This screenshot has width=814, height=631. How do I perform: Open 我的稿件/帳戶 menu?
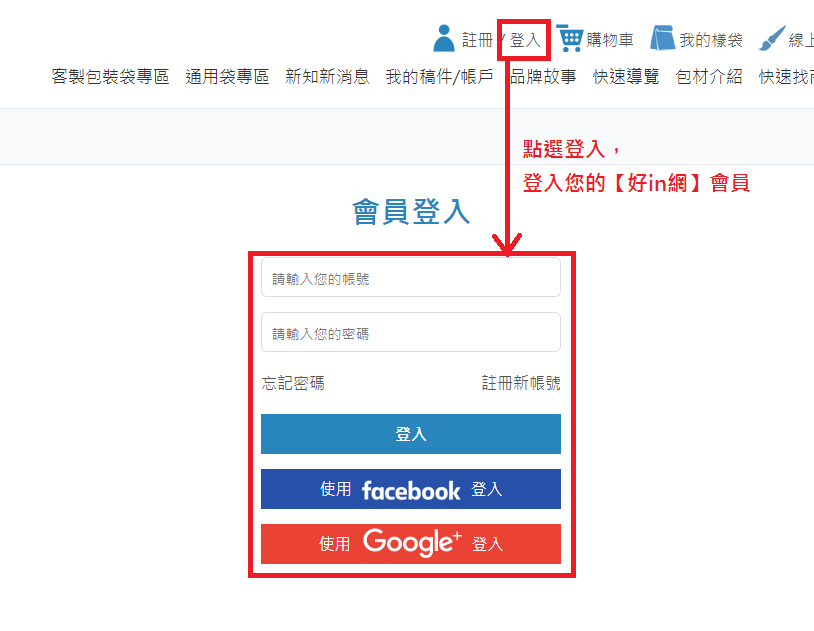click(x=439, y=76)
